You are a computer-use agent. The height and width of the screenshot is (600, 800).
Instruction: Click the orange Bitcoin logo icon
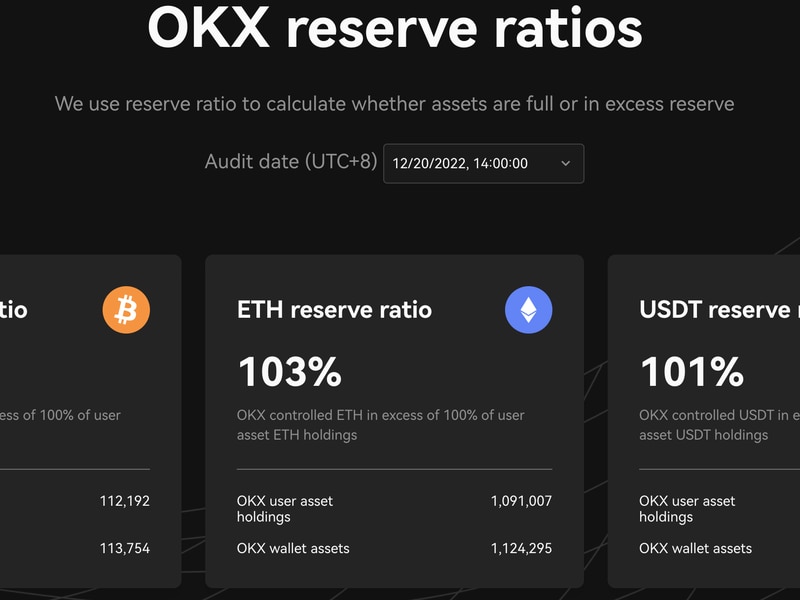126,310
